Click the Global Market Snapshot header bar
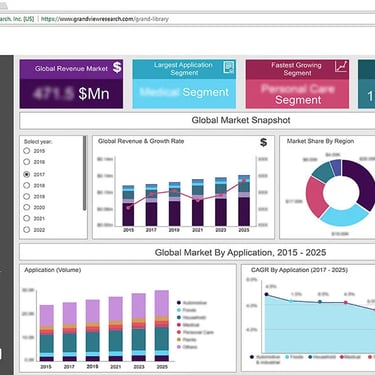This screenshot has width=375, height=375. [x=197, y=121]
